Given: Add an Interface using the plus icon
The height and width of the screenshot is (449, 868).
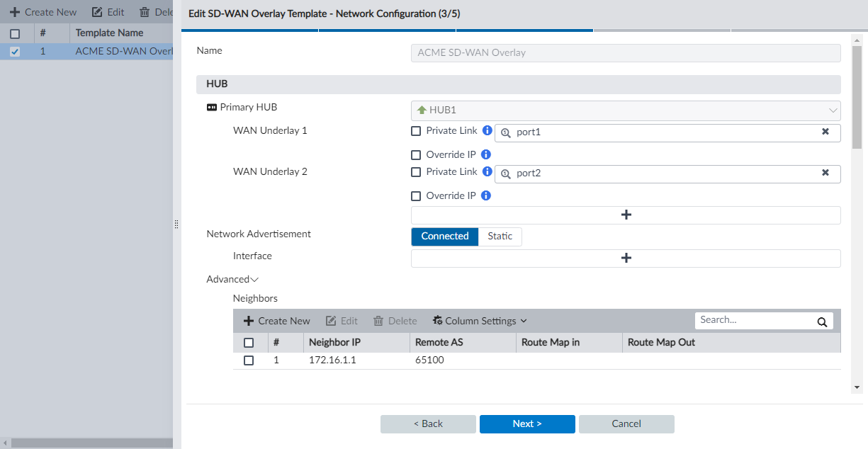Looking at the screenshot, I should [x=626, y=258].
